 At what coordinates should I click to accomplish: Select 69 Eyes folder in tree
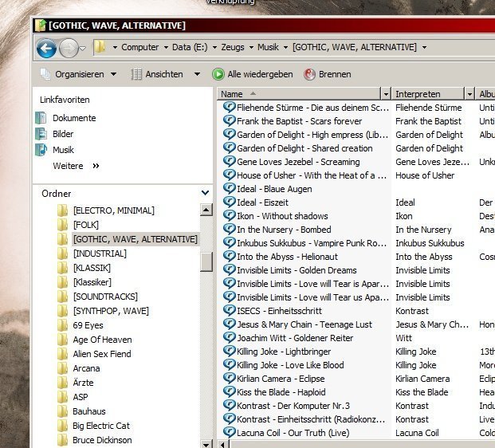88,325
